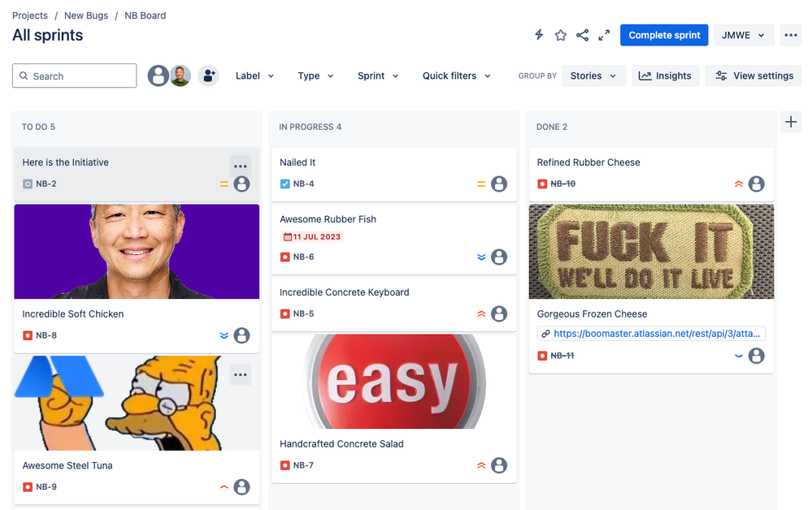The width and height of the screenshot is (812, 510).
Task: Go to New Bugs breadcrumb
Action: coord(86,15)
